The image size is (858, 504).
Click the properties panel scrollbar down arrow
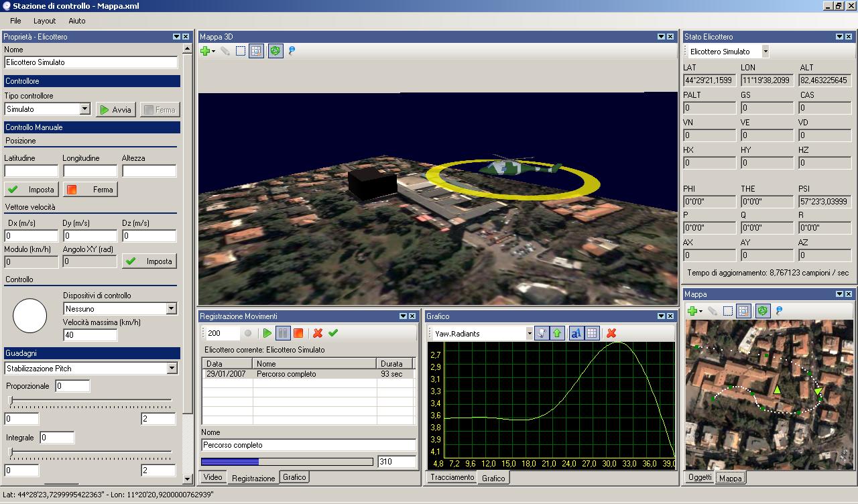[187, 479]
